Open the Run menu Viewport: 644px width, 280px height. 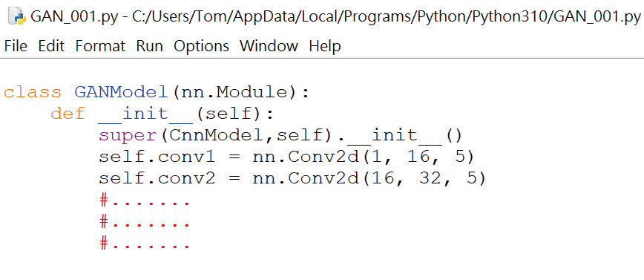[x=150, y=45]
